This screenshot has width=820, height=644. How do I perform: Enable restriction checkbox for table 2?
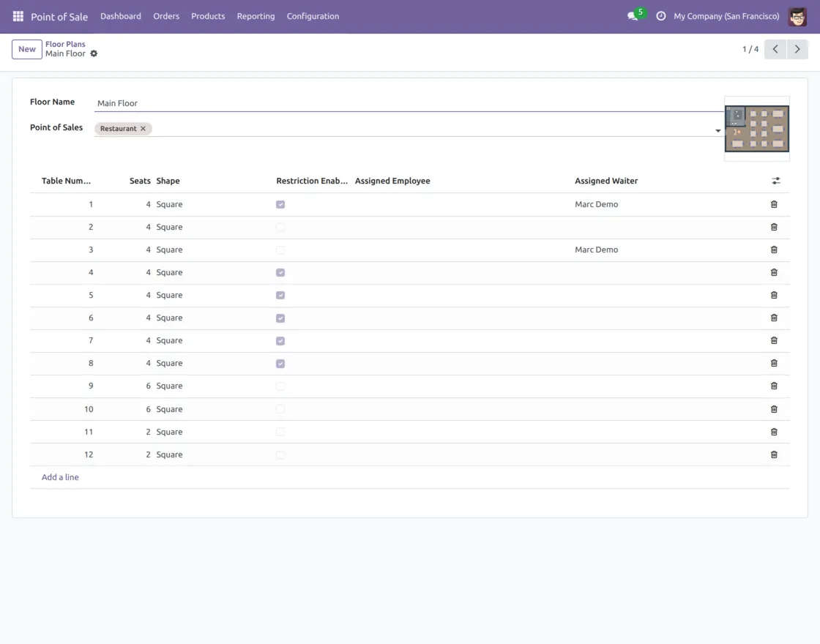coord(280,228)
